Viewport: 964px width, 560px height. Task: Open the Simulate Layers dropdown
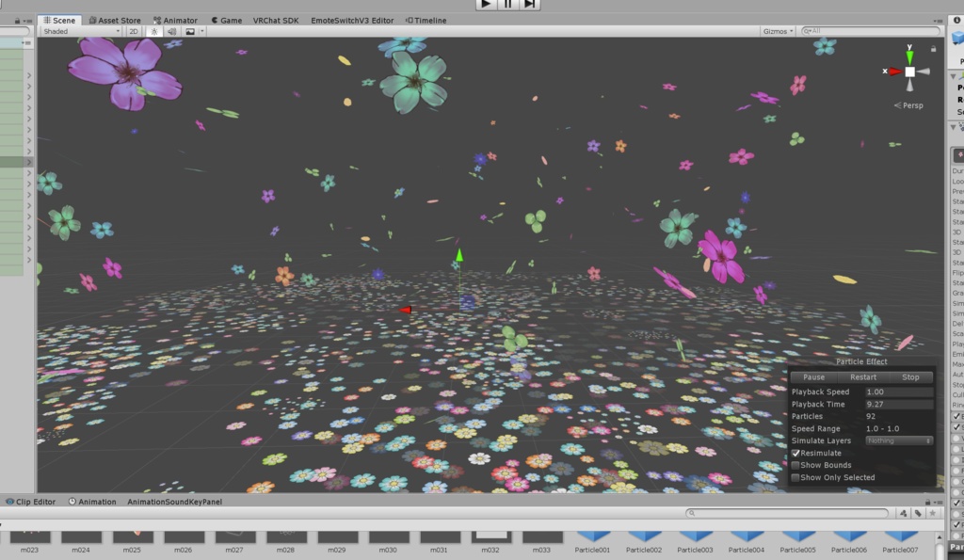[899, 440]
